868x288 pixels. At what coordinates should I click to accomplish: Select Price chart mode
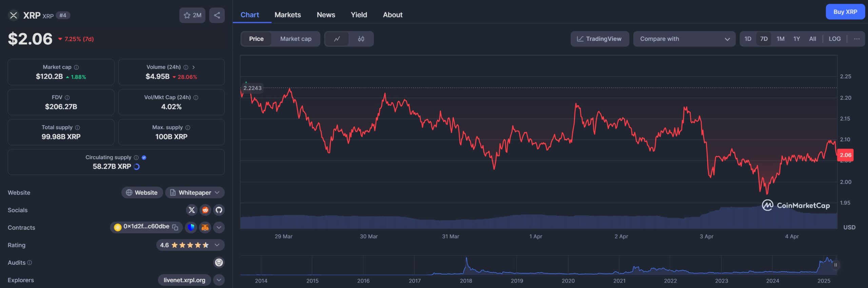pyautogui.click(x=256, y=39)
